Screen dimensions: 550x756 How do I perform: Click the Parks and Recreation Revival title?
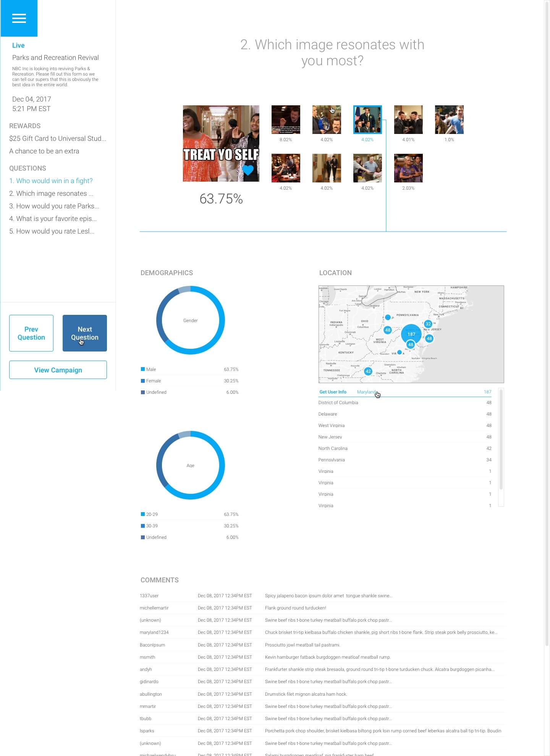pyautogui.click(x=55, y=58)
